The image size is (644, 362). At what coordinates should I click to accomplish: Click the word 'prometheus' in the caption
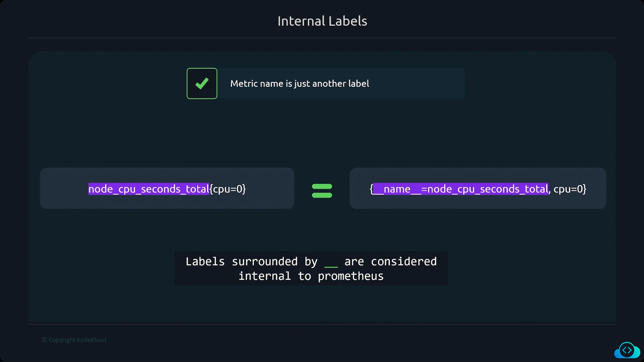pos(351,276)
